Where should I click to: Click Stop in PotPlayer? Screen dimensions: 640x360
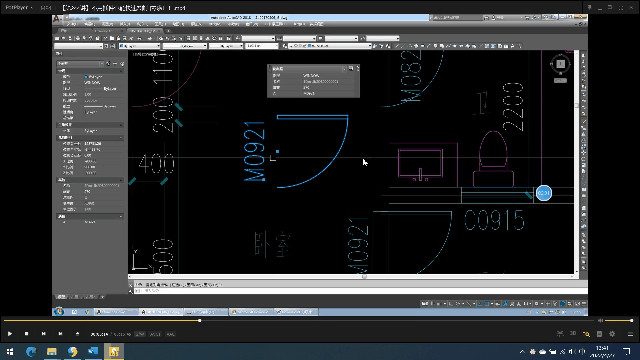point(27,334)
